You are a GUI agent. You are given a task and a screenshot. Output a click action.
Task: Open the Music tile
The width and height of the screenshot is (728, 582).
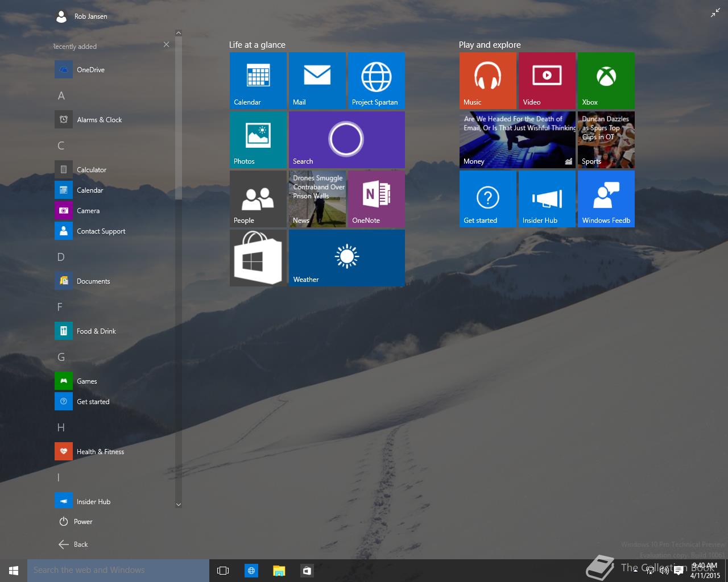(x=488, y=81)
